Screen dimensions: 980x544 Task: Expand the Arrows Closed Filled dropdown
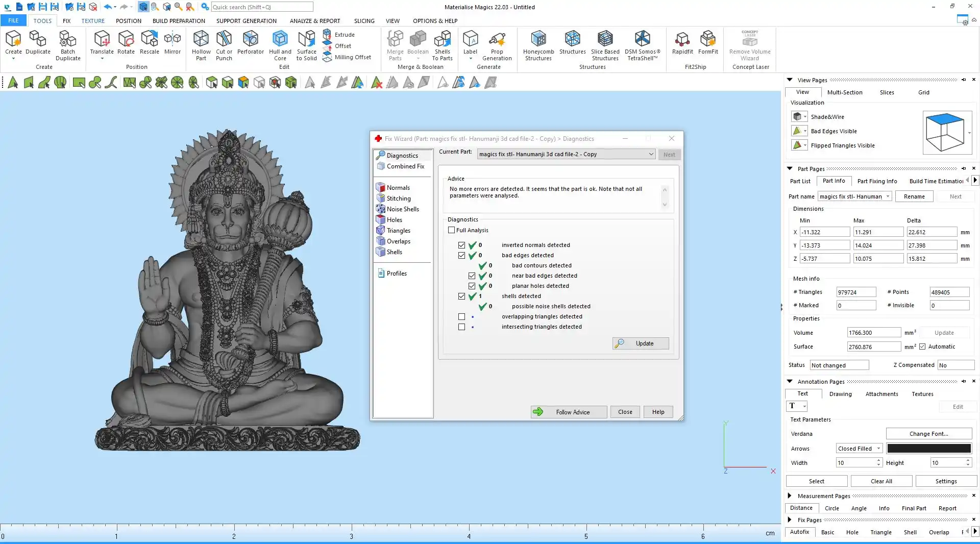(878, 449)
